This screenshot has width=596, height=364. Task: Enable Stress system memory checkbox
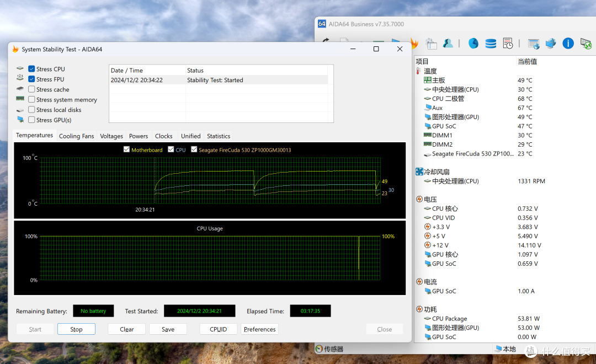[x=31, y=99]
